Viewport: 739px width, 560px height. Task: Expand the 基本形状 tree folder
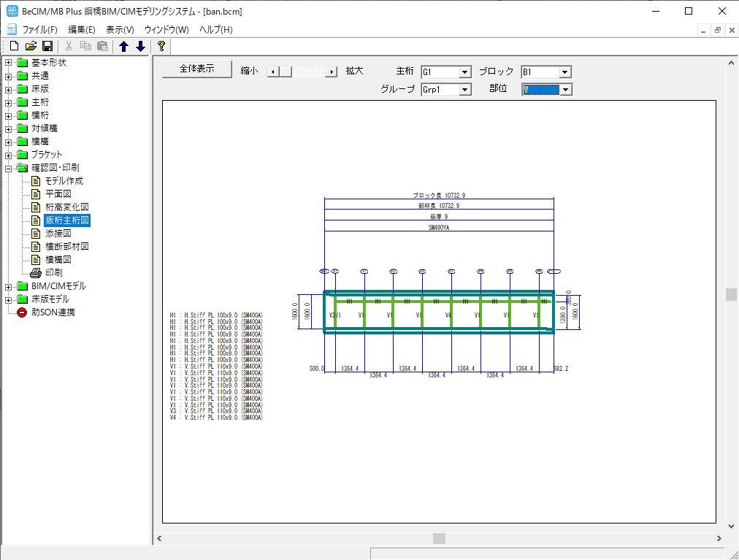pos(9,62)
